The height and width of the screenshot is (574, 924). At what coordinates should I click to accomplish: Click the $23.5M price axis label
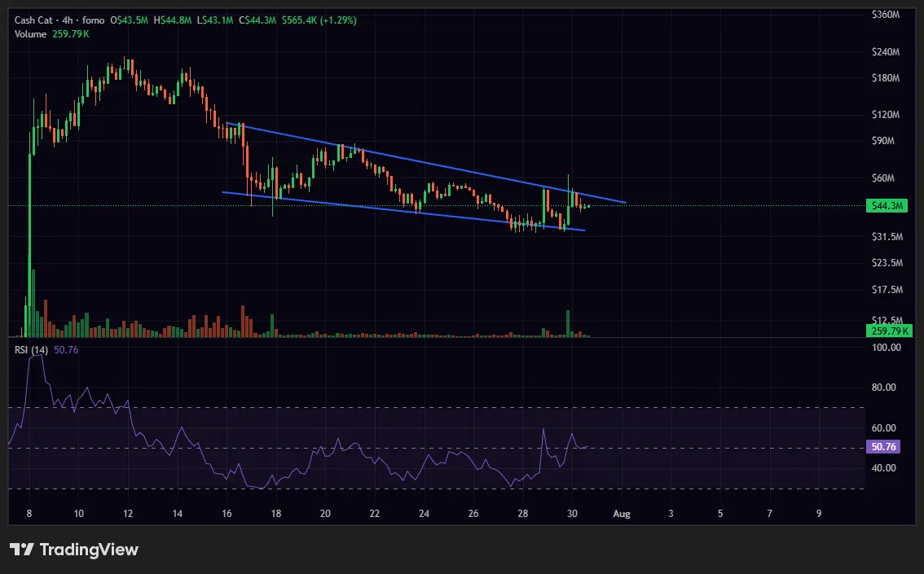pos(887,262)
